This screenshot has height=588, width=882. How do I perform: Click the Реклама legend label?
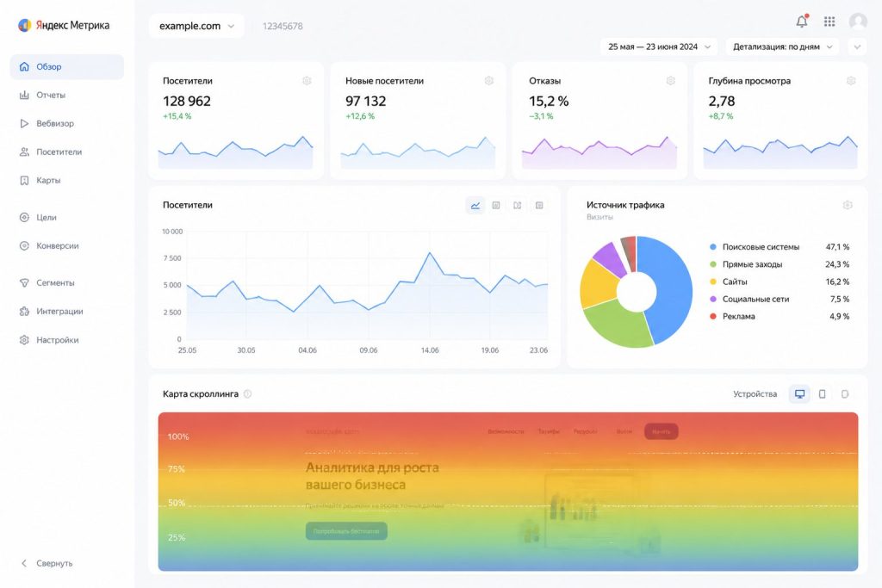738,317
